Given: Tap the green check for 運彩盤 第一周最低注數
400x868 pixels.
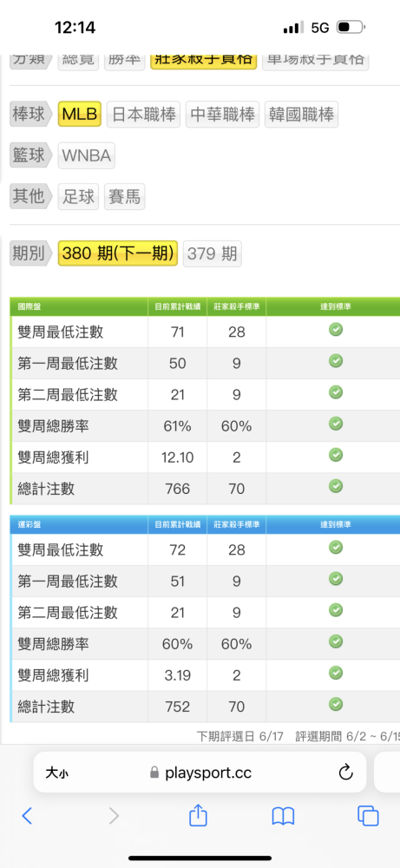Looking at the screenshot, I should point(335,578).
